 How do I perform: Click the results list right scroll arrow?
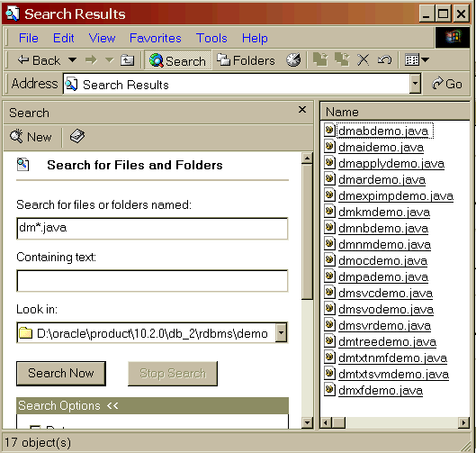click(x=463, y=422)
